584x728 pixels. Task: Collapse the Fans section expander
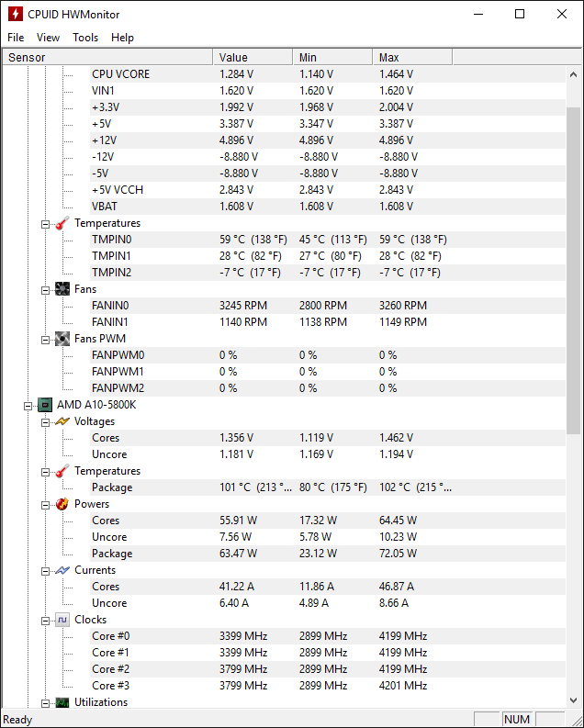click(x=45, y=290)
